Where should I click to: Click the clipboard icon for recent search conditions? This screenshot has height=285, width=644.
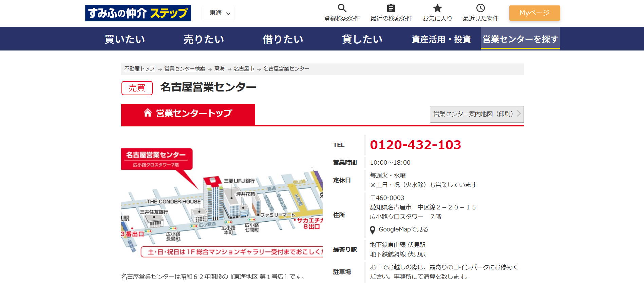click(391, 8)
